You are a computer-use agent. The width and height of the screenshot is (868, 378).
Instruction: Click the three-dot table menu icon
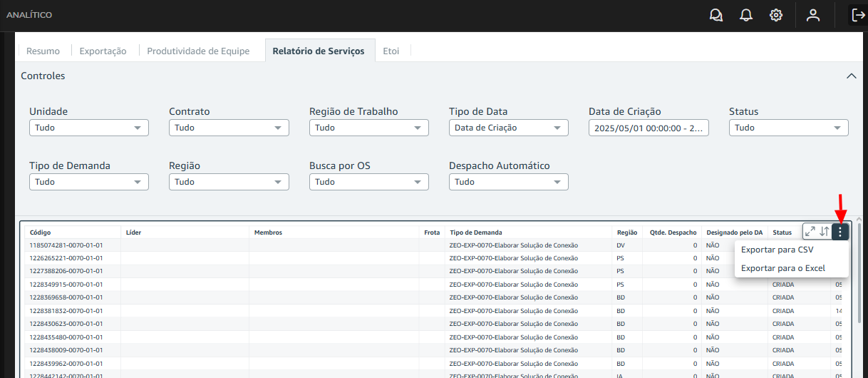[840, 232]
